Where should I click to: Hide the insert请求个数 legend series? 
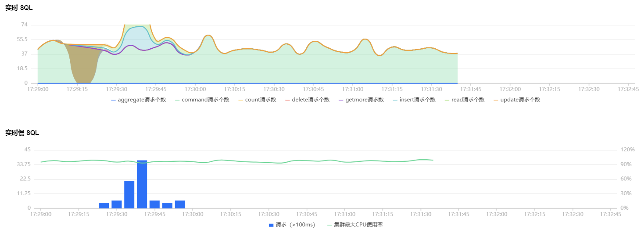pyautogui.click(x=414, y=100)
